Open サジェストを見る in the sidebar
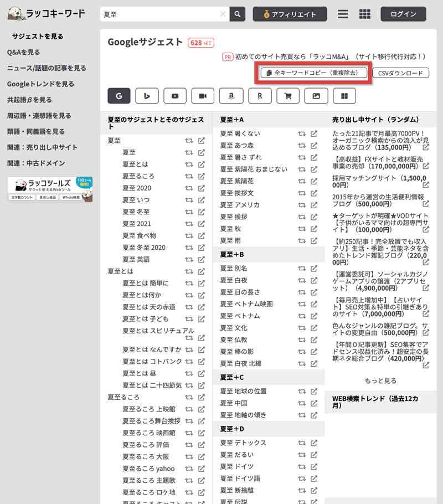The height and width of the screenshot is (504, 443). pyautogui.click(x=38, y=37)
